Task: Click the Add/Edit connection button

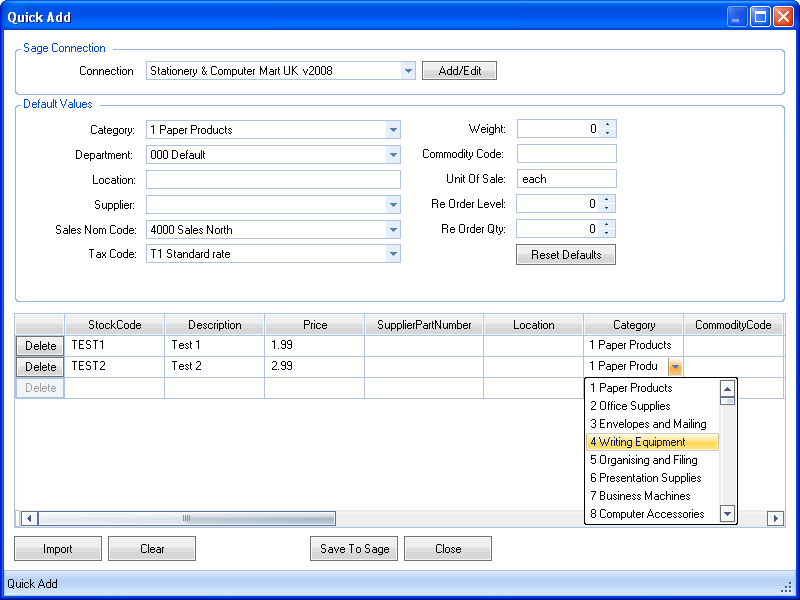Action: 459,71
